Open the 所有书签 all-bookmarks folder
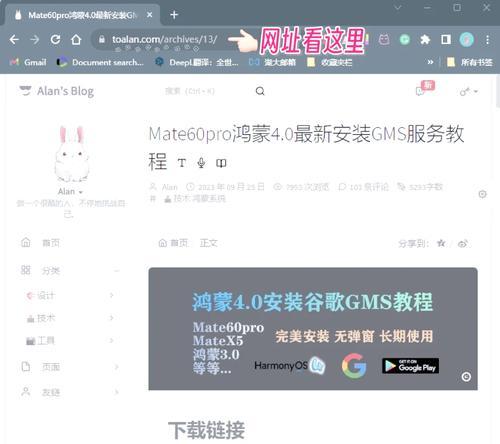This screenshot has width=500, height=444. point(470,62)
